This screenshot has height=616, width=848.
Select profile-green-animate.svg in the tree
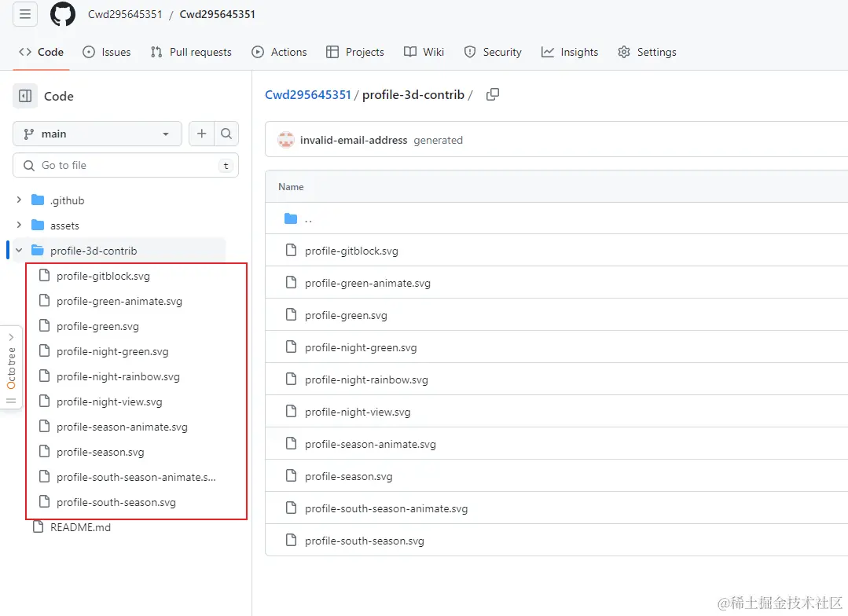point(119,301)
